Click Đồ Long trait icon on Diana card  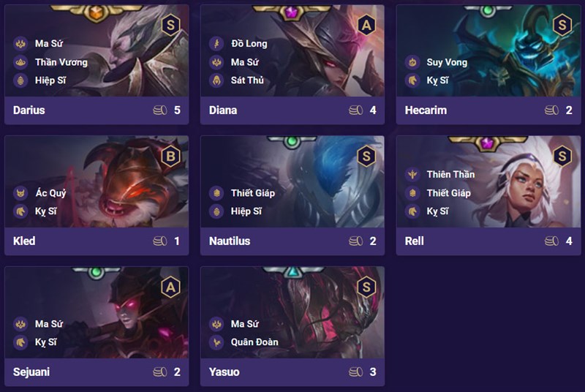tap(216, 43)
